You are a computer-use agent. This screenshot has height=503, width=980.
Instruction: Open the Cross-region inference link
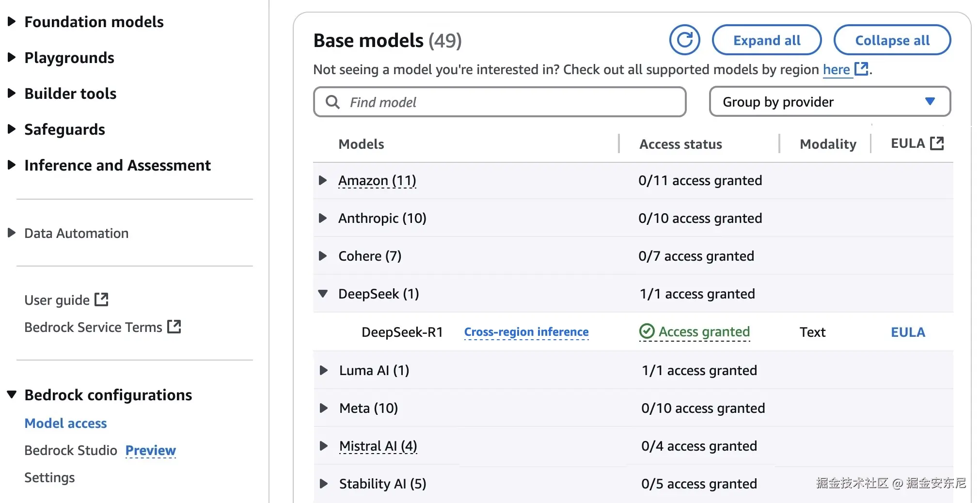526,332
